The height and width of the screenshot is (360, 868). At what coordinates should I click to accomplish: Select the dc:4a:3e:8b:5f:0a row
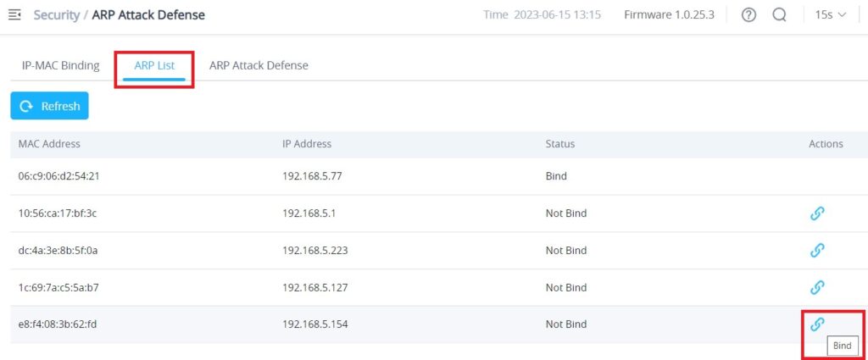click(x=439, y=251)
